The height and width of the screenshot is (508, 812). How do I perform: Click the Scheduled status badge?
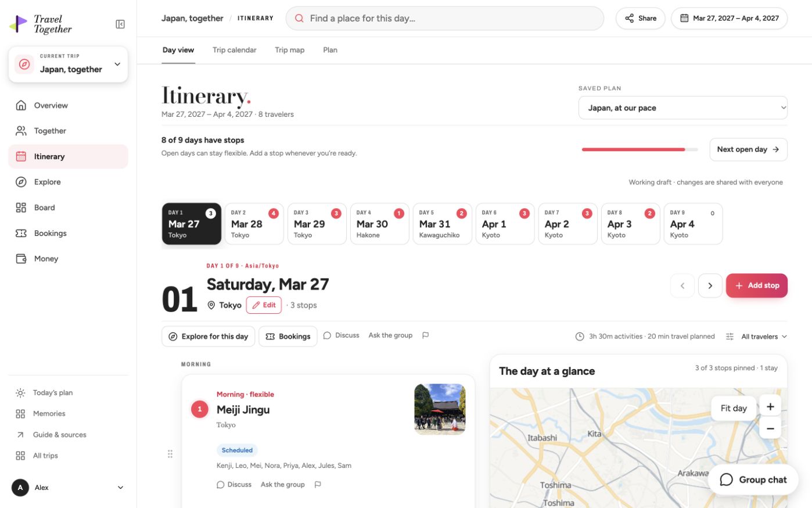(237, 450)
